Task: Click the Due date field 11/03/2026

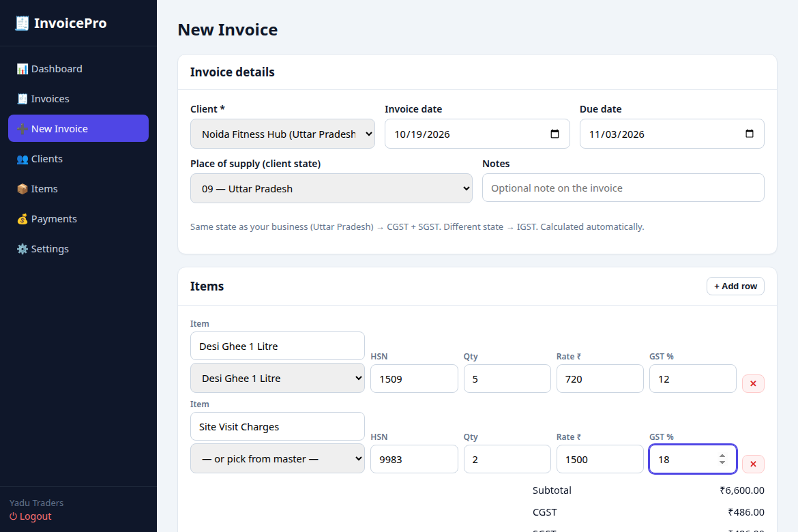Action: pyautogui.click(x=672, y=134)
